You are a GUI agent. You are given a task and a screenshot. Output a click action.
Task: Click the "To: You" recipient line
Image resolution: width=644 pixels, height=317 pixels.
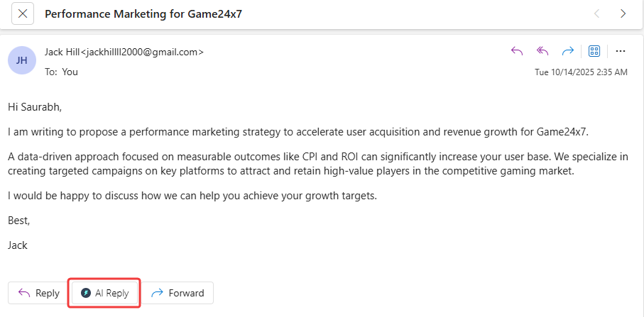pos(61,72)
